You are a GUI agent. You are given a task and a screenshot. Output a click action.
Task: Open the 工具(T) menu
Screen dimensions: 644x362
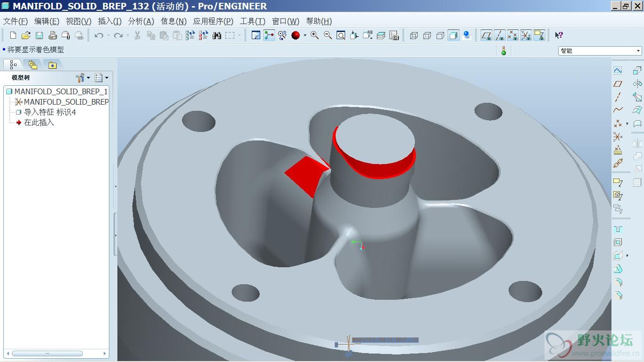click(253, 21)
